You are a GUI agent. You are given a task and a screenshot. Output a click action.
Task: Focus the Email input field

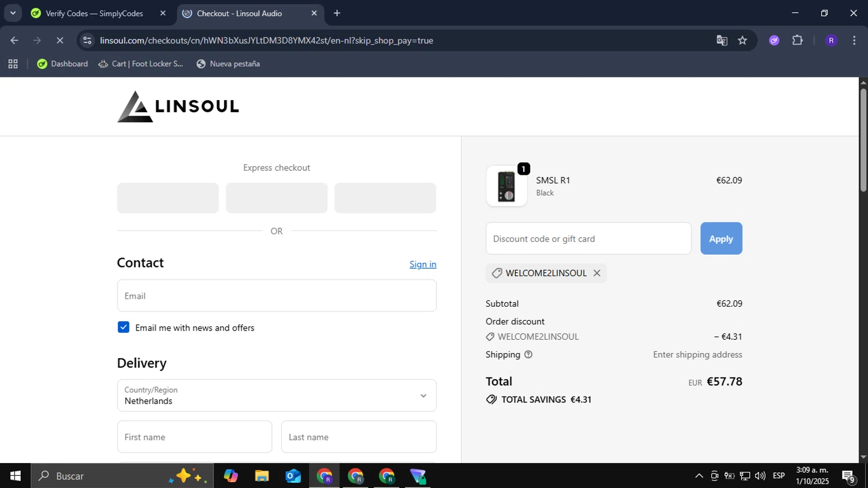(x=277, y=296)
